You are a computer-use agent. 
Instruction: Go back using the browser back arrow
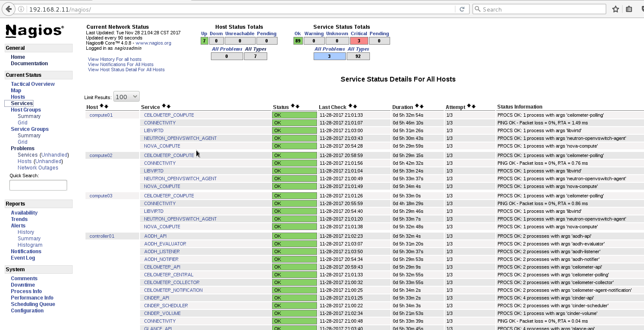coord(9,9)
